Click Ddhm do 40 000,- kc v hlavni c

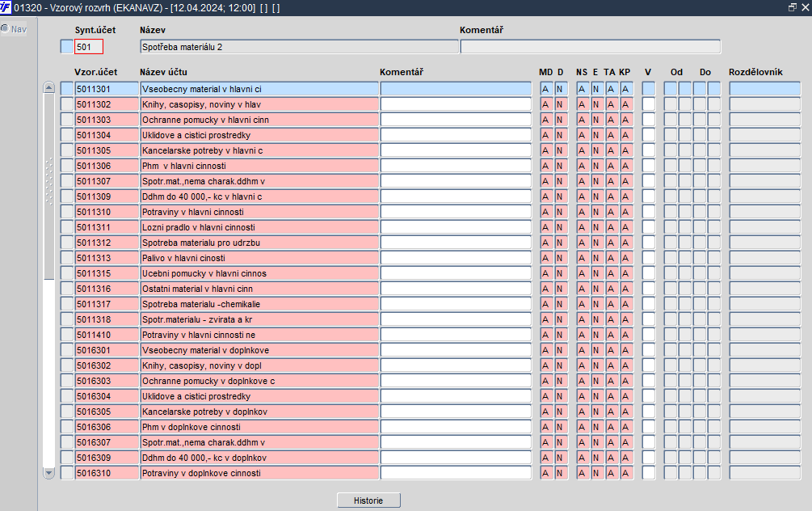pyautogui.click(x=259, y=196)
